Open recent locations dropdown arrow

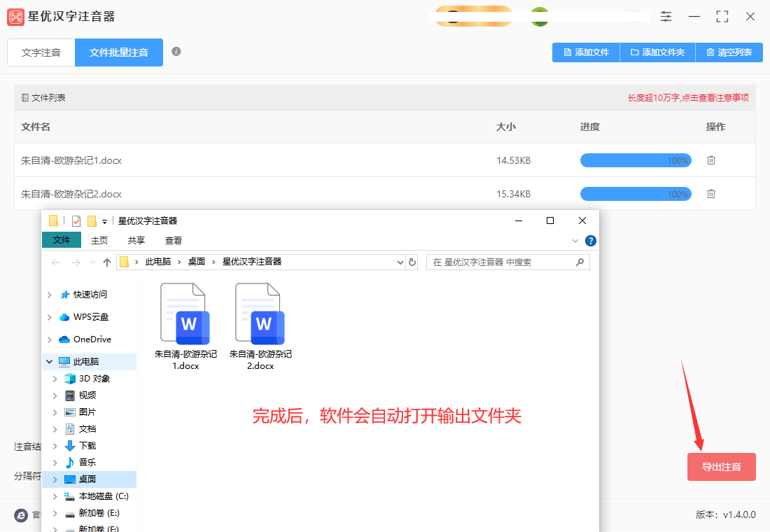93,262
